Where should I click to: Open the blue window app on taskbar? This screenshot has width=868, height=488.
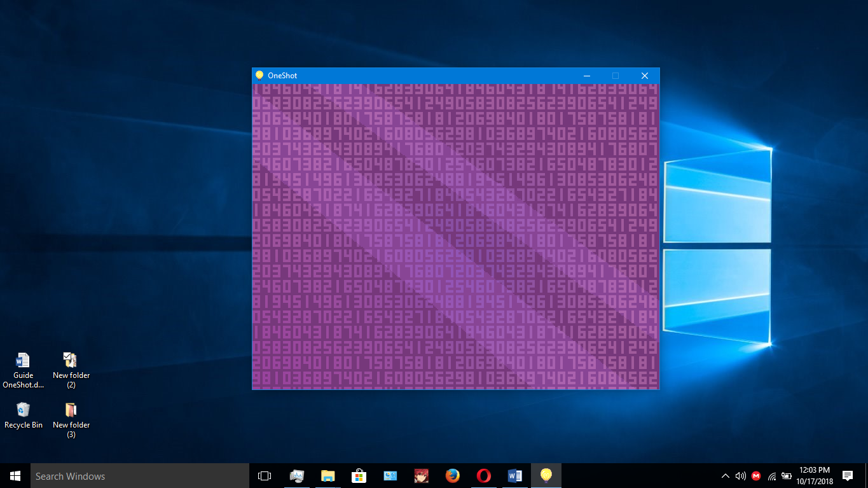[390, 476]
